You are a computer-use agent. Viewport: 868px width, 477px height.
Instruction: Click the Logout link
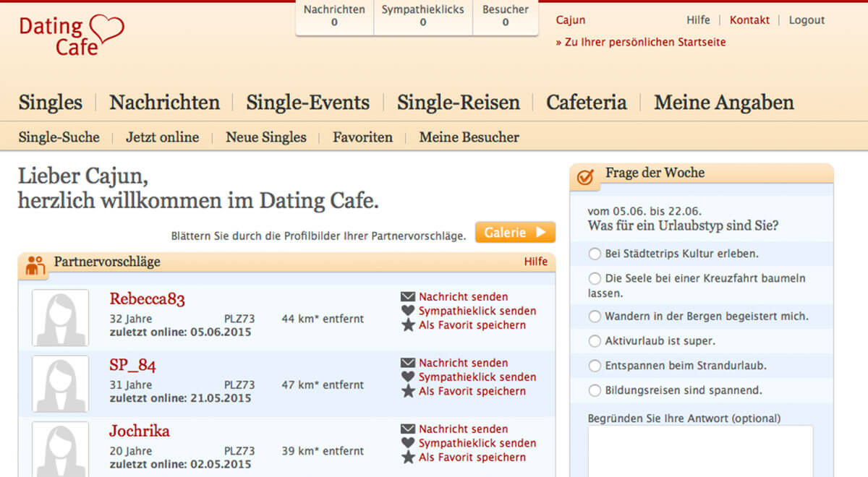pyautogui.click(x=807, y=20)
